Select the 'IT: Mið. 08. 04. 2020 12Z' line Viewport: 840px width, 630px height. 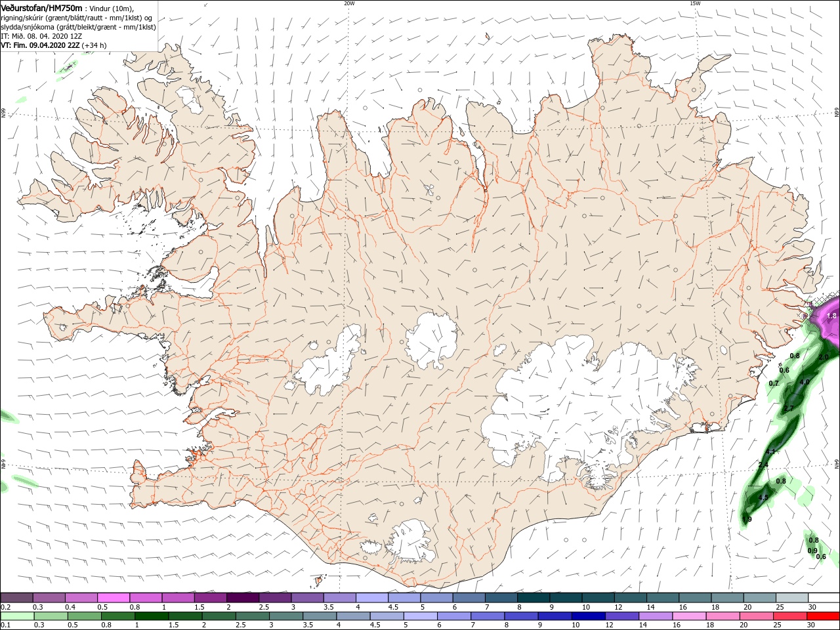click(40, 36)
